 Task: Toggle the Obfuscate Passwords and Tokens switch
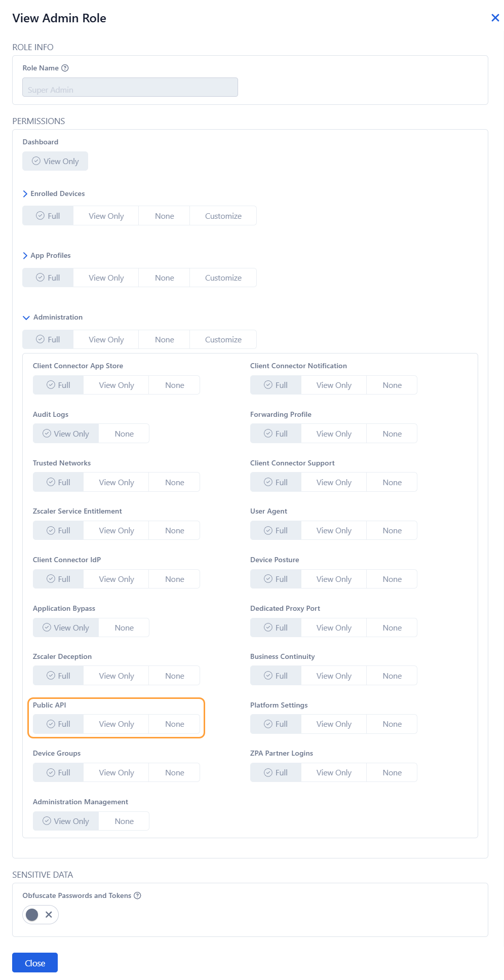click(x=41, y=915)
